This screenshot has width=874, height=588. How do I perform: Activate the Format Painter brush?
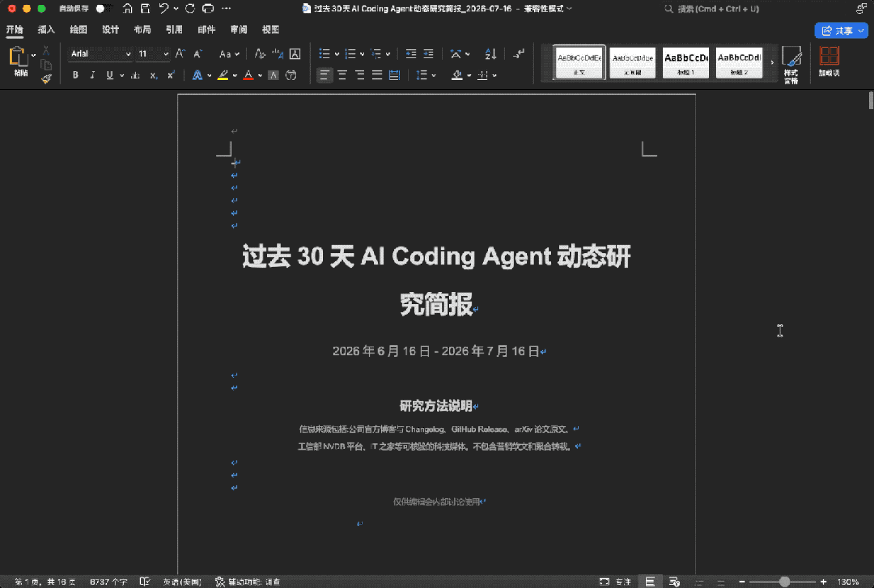[46, 78]
